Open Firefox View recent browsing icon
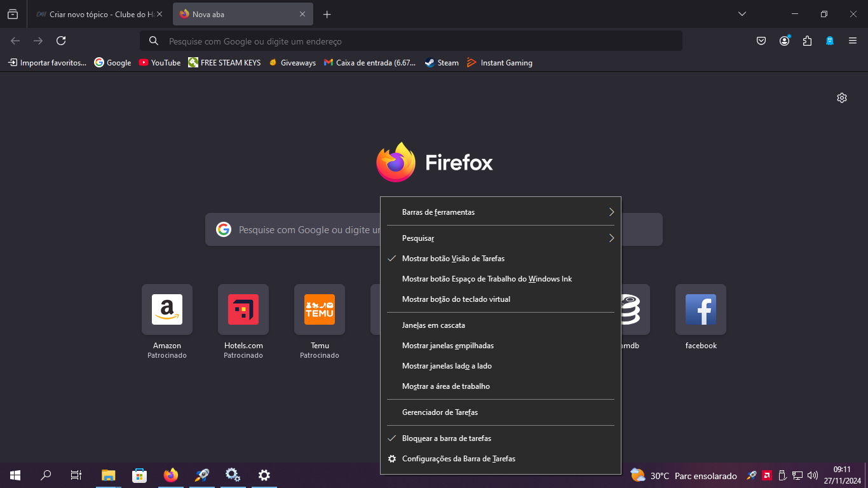The width and height of the screenshot is (868, 488). (x=13, y=14)
